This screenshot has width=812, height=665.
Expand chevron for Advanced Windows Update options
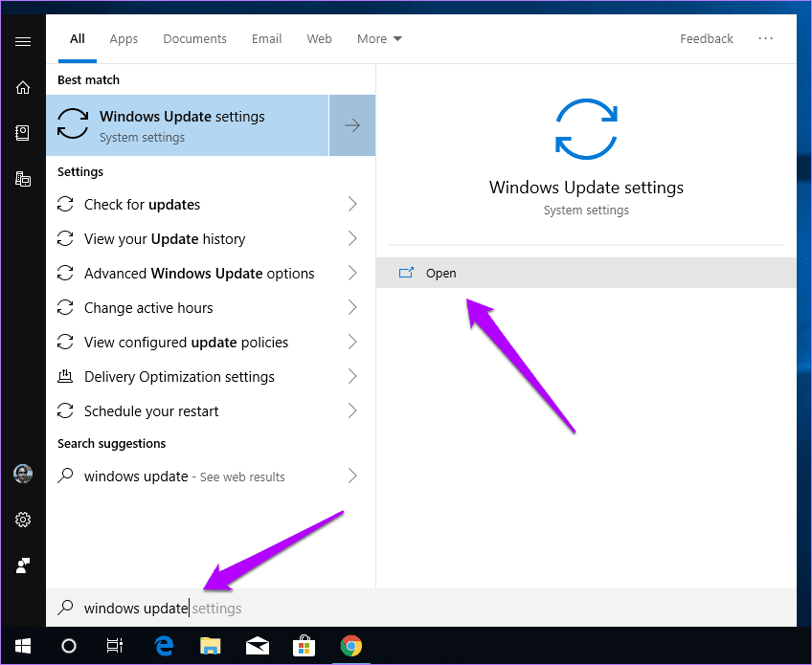[x=352, y=273]
